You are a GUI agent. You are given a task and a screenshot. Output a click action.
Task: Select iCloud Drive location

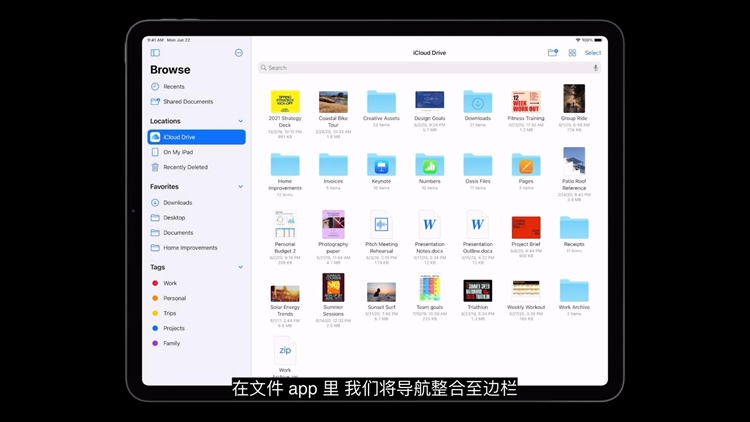197,137
